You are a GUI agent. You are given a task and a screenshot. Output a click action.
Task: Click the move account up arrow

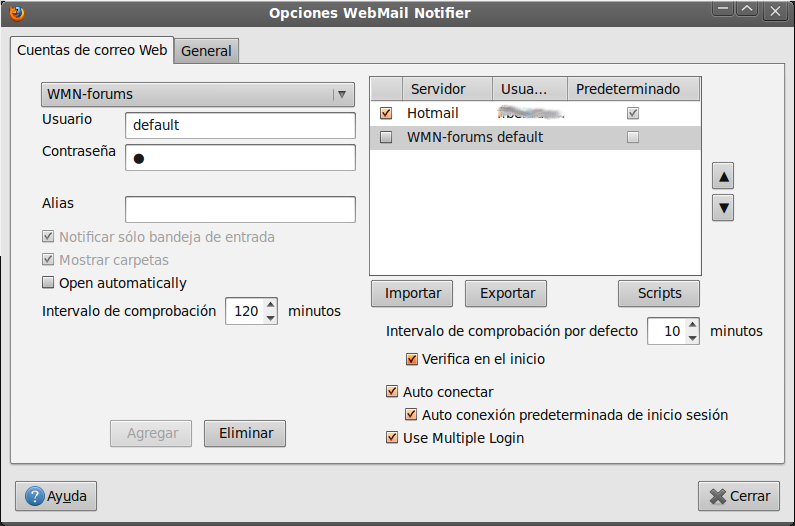[723, 177]
